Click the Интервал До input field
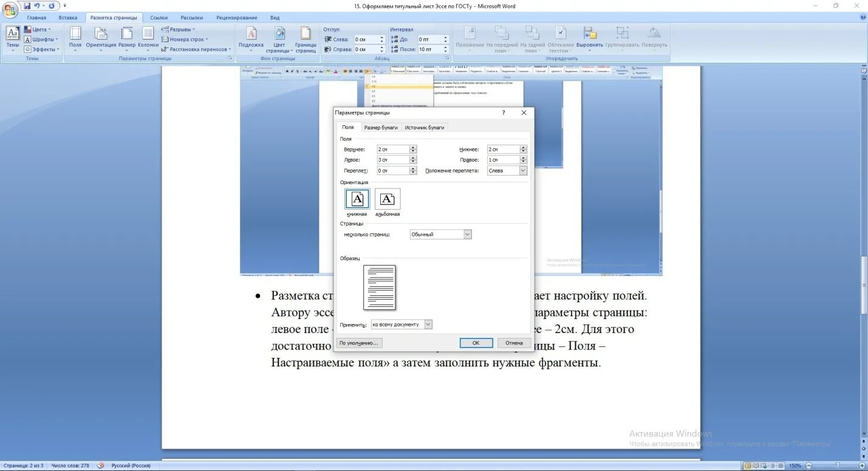This screenshot has height=471, width=868. coord(429,40)
